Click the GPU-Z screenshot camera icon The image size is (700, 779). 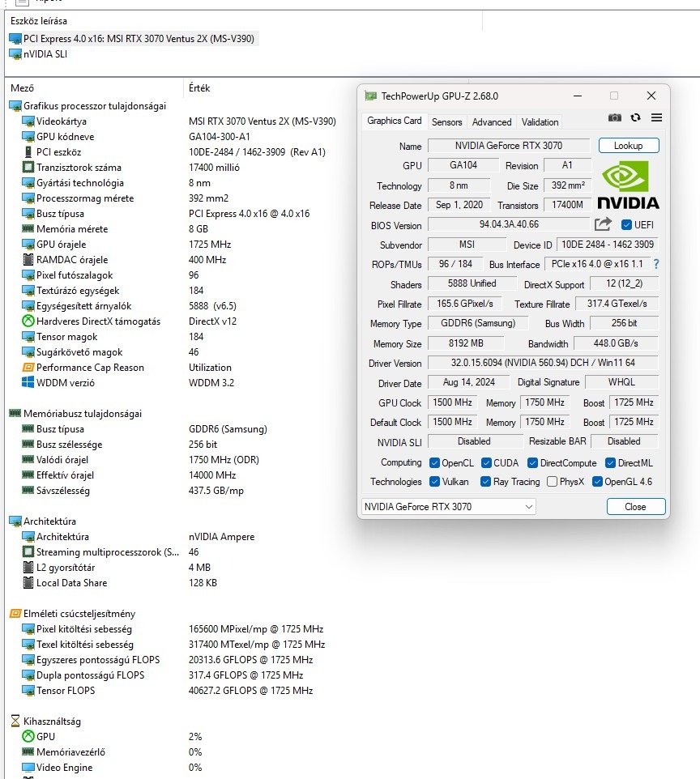(x=614, y=117)
